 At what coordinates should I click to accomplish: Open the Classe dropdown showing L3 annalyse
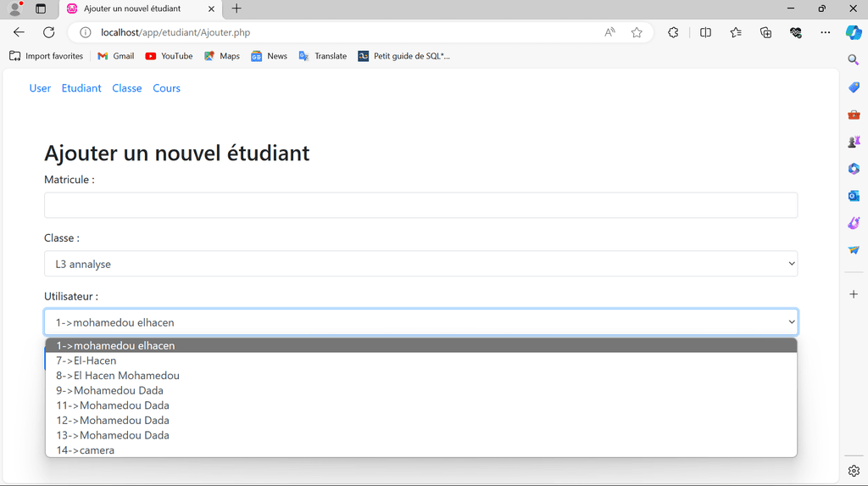[x=420, y=264]
